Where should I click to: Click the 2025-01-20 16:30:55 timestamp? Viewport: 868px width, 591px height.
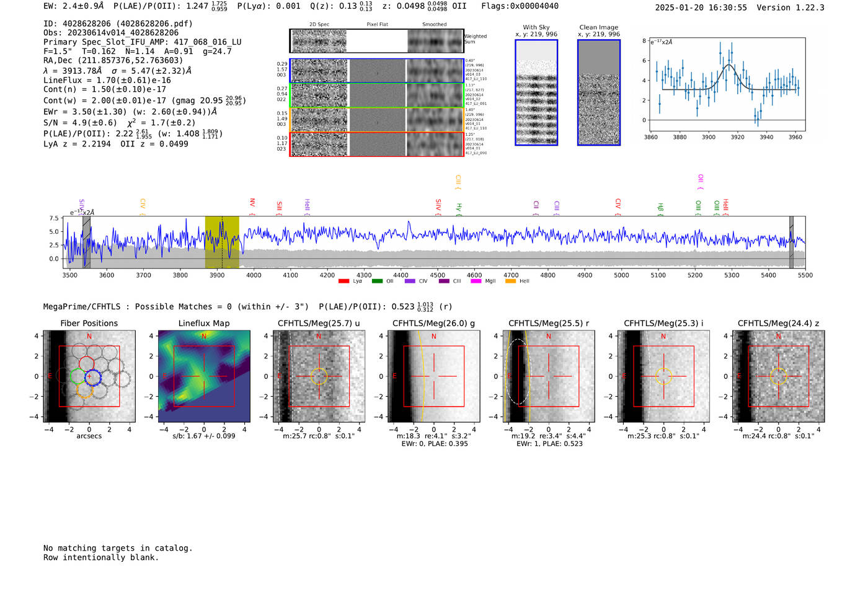click(701, 7)
